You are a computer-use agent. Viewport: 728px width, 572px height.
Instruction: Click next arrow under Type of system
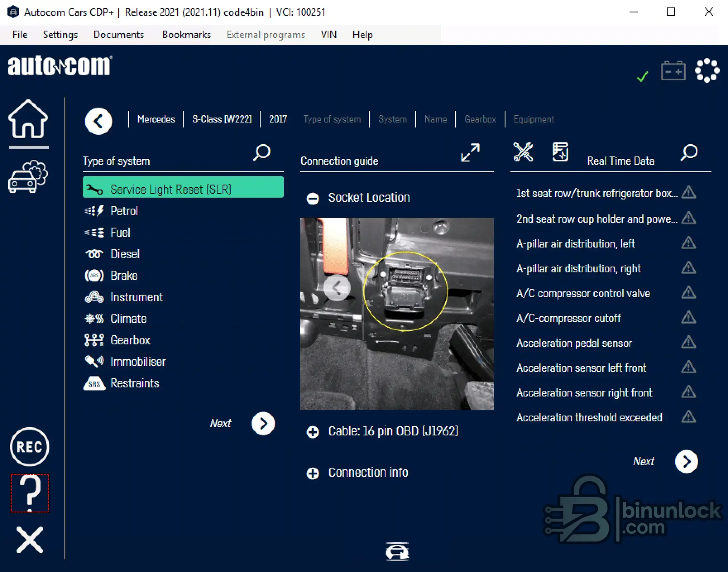(x=263, y=423)
